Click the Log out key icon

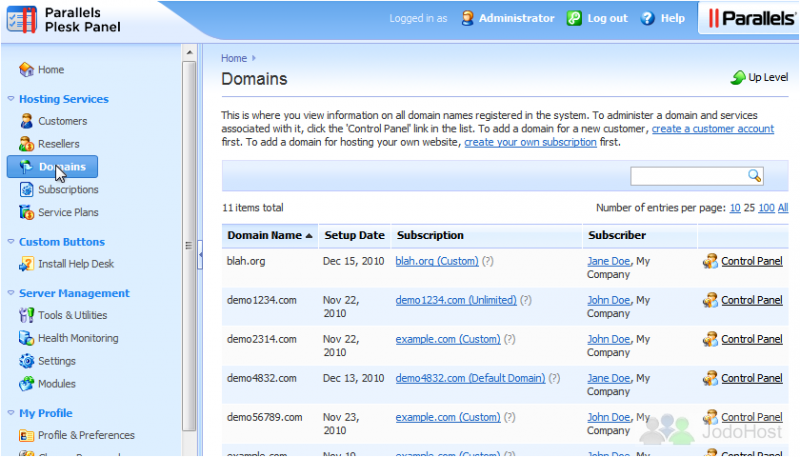(574, 18)
